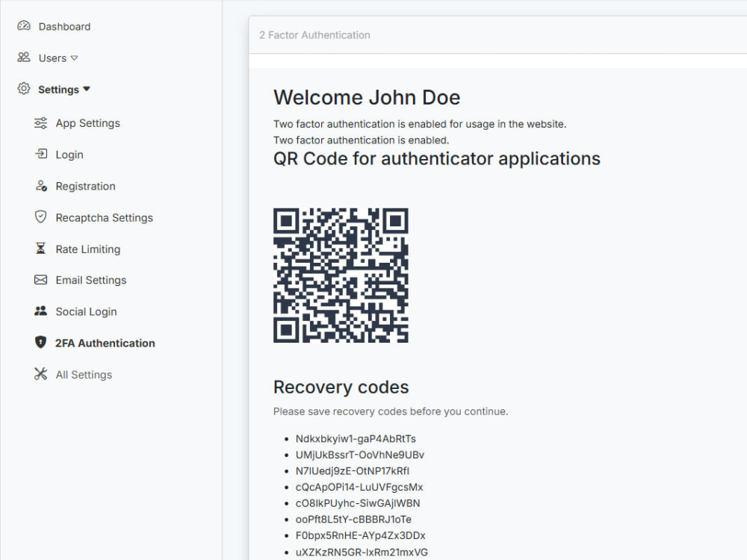Screen dimensions: 747x560
Task: Click 'Please save recovery codes' notice
Action: (391, 411)
